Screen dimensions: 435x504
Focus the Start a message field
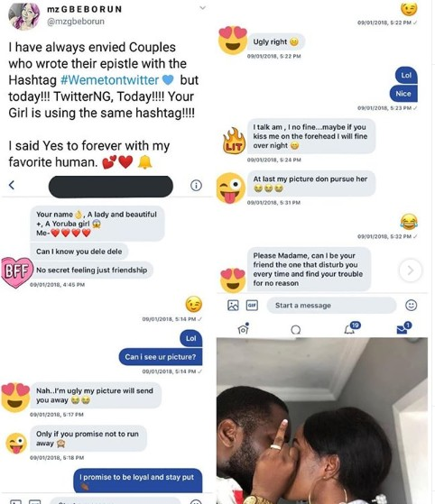tap(331, 306)
